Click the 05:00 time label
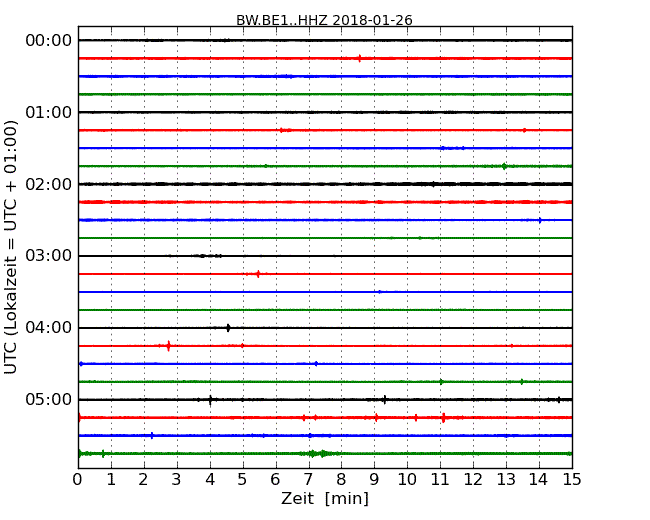The image size is (650, 520). click(49, 399)
